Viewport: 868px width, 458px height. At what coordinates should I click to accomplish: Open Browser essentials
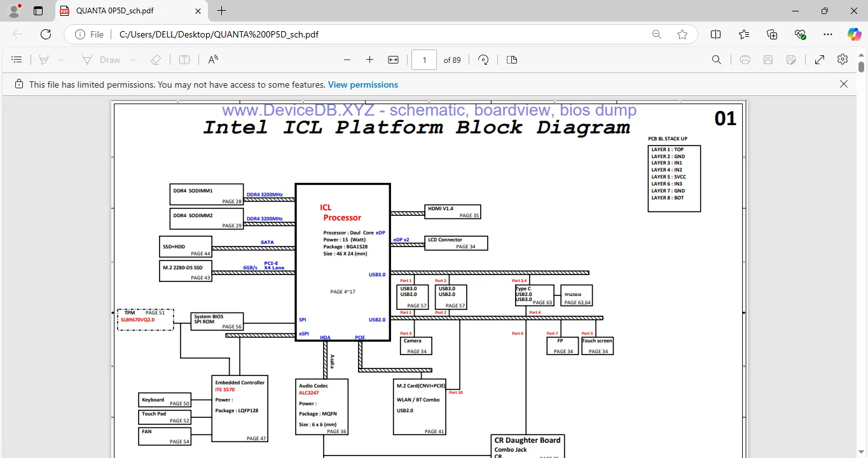point(800,34)
